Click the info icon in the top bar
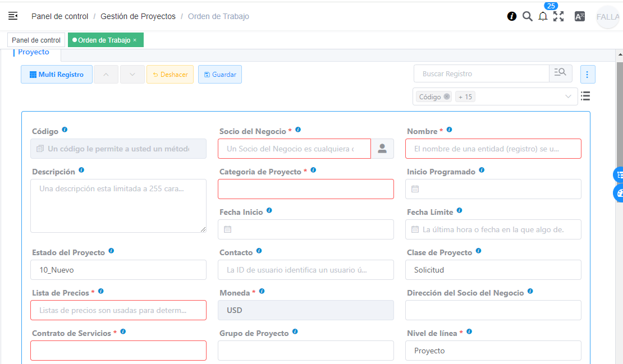623x364 pixels. (511, 16)
